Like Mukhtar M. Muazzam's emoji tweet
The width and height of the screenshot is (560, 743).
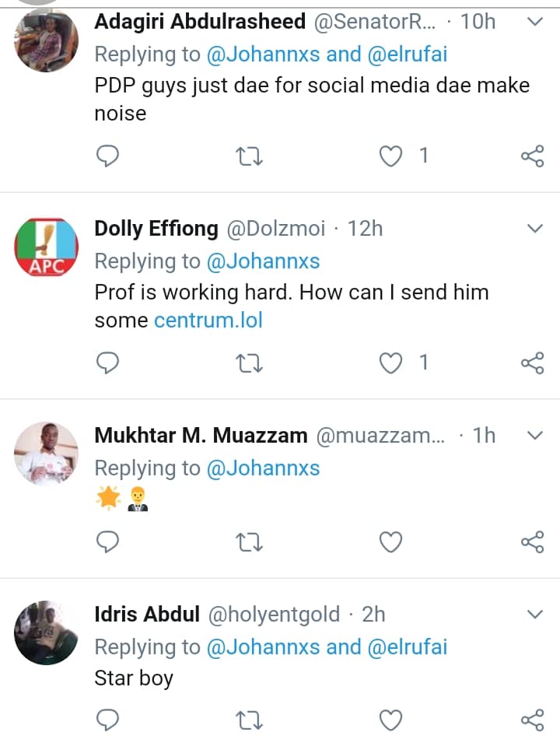tap(390, 541)
